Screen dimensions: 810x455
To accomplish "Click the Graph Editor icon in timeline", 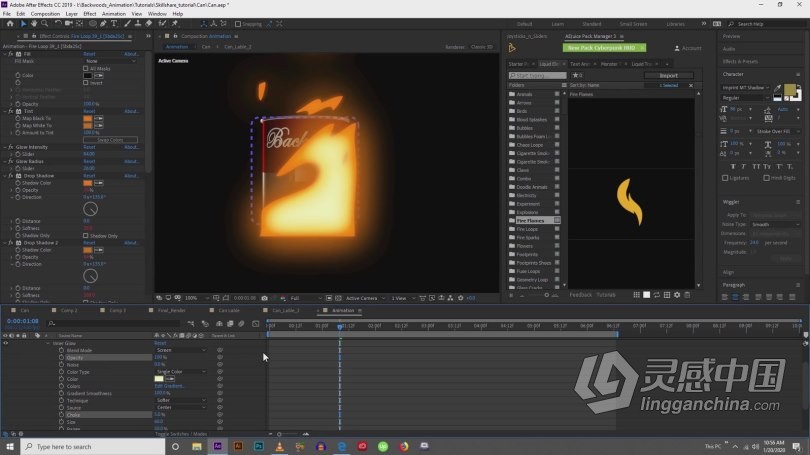I will pos(256,324).
